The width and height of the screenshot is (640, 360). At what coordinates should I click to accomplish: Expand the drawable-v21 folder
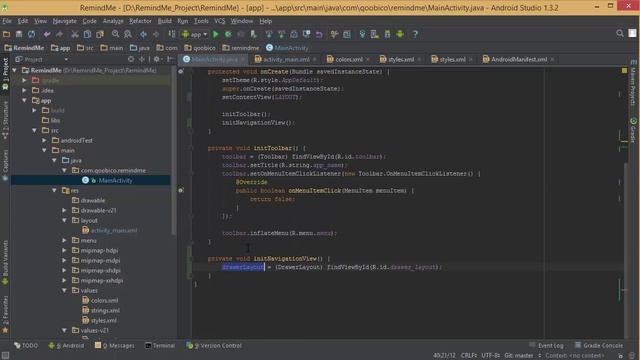[x=64, y=210]
